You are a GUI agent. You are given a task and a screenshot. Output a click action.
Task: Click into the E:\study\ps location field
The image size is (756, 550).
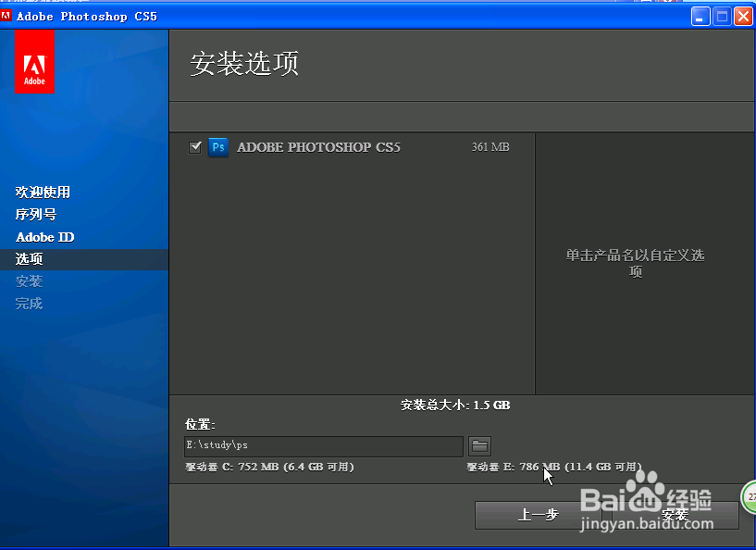[x=324, y=446]
